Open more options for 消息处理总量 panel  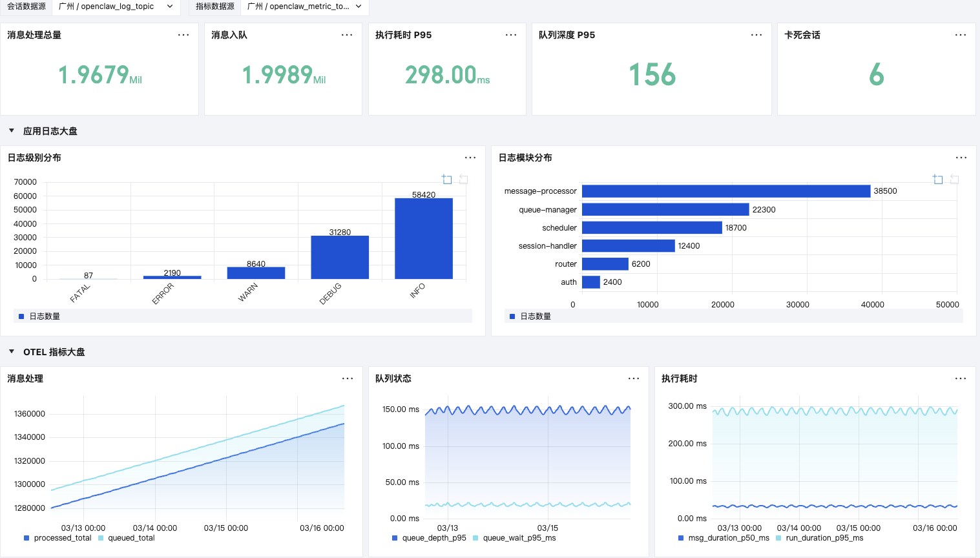[x=183, y=35]
